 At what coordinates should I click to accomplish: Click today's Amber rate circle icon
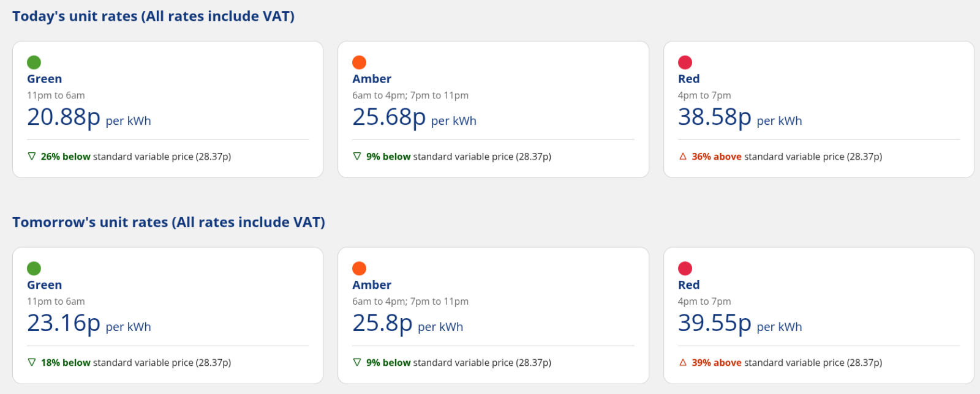coord(360,62)
